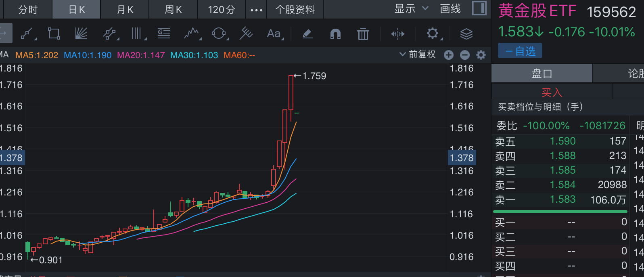This screenshot has width=644, height=277.
Task: Click the 0.901 low price marker
Action: (47, 260)
